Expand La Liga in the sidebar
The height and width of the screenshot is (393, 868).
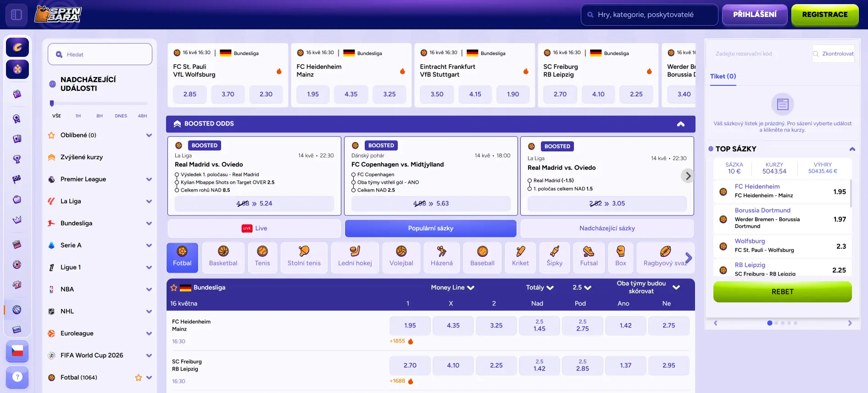[x=149, y=201]
